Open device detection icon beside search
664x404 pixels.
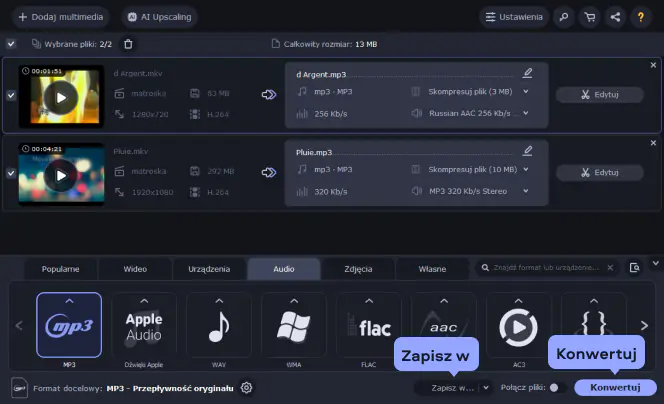pos(634,268)
